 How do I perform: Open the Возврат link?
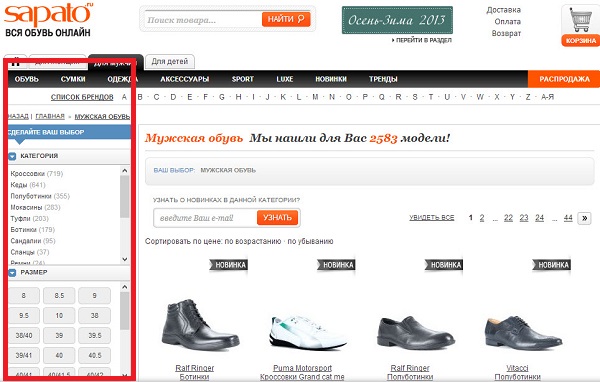tap(506, 33)
